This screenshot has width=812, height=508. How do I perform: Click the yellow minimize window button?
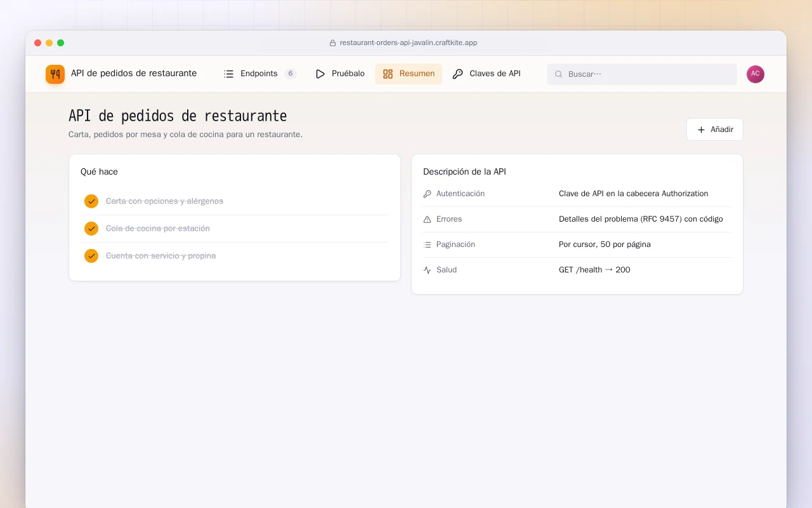click(49, 43)
